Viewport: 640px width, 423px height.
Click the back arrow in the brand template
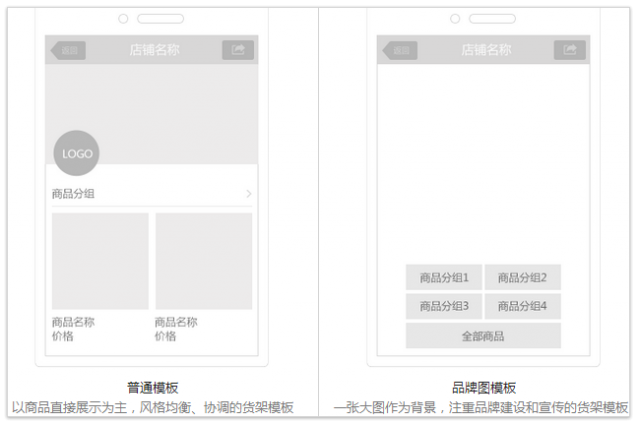pyautogui.click(x=400, y=50)
